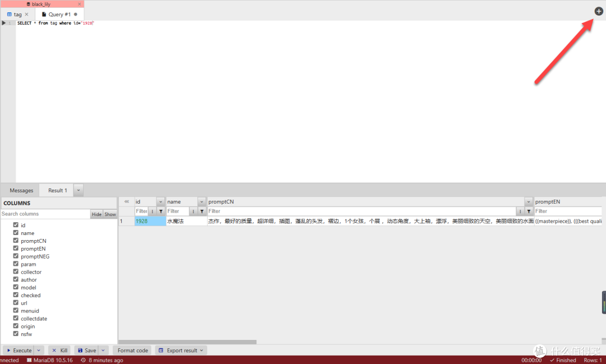
Task: Close the tag table tab
Action: pyautogui.click(x=26, y=15)
